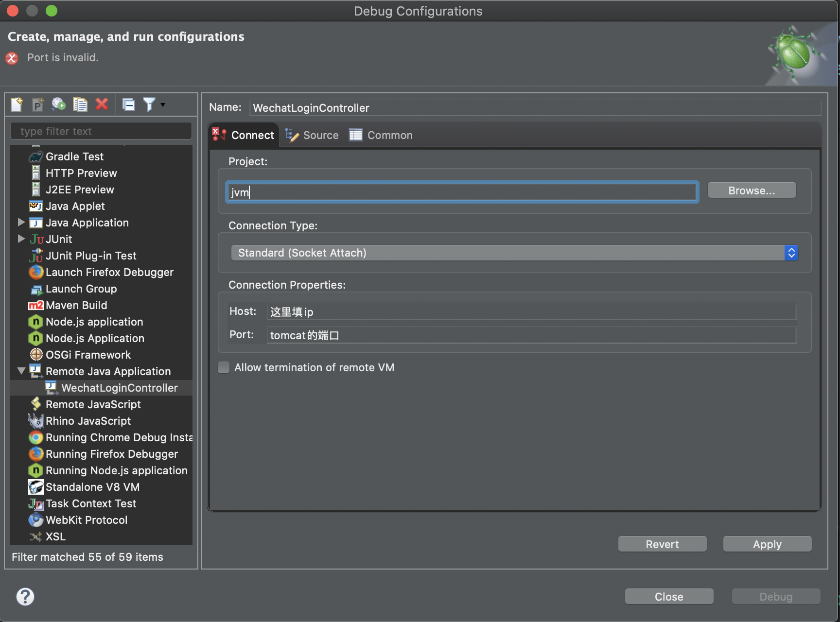840x622 pixels.
Task: Click the Revert button
Action: (662, 544)
